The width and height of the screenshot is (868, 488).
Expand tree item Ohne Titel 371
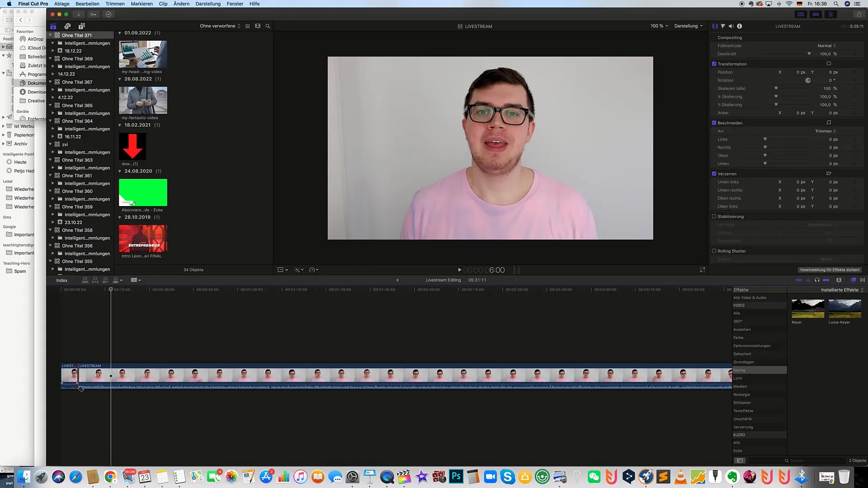[50, 34]
